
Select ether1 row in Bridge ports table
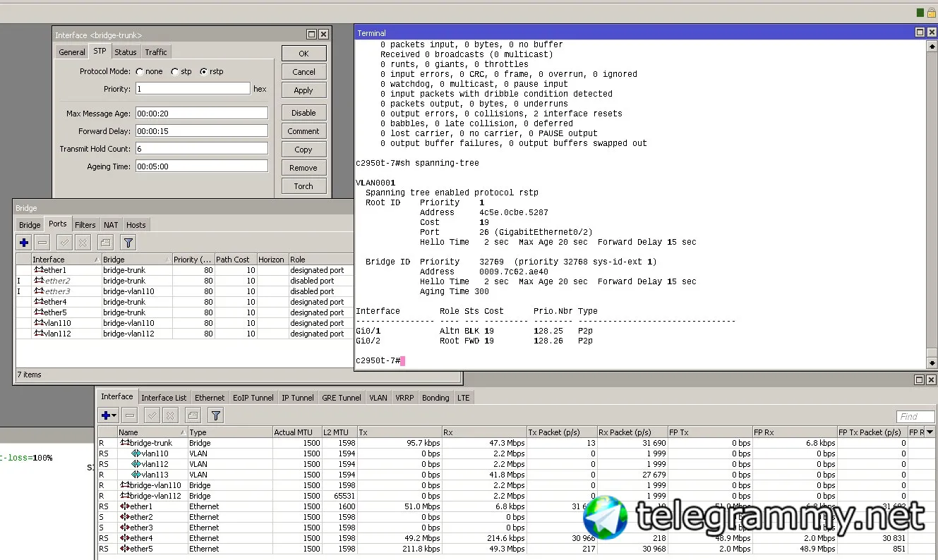[x=184, y=270]
